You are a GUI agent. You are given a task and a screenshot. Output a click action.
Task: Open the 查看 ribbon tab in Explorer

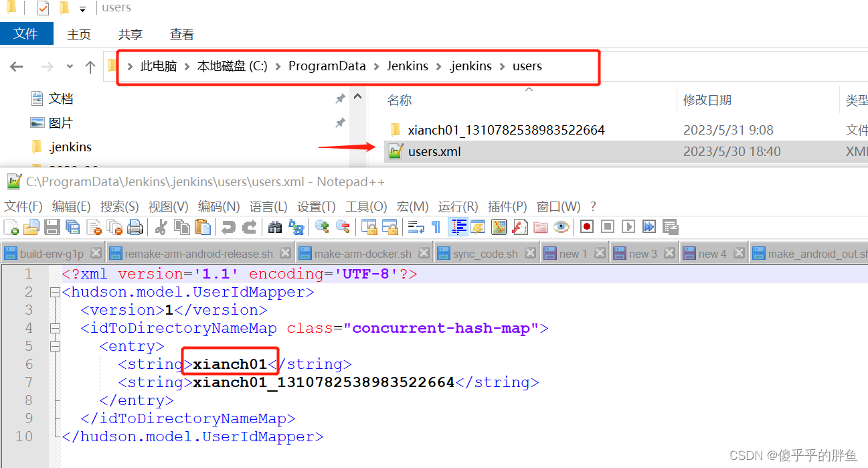coord(182,34)
